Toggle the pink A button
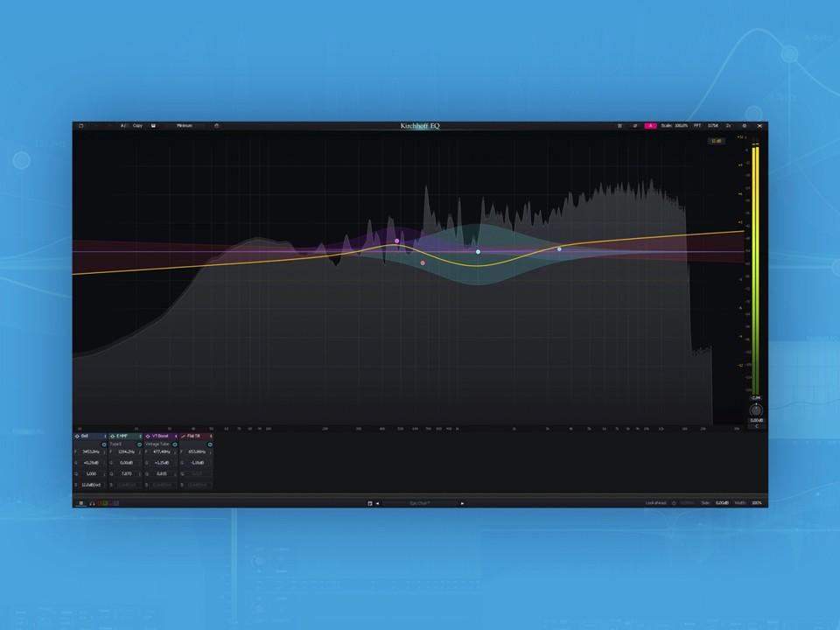This screenshot has height=630, width=840. pyautogui.click(x=650, y=126)
